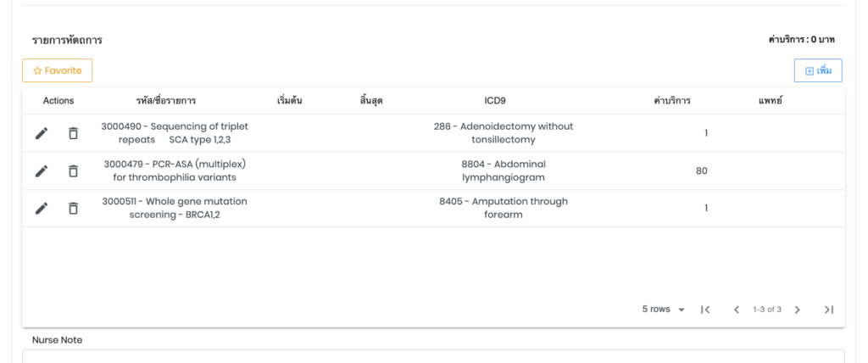Open the 5 rows page size dropdown
Viewport: 868px width, 363px height.
[x=664, y=310]
